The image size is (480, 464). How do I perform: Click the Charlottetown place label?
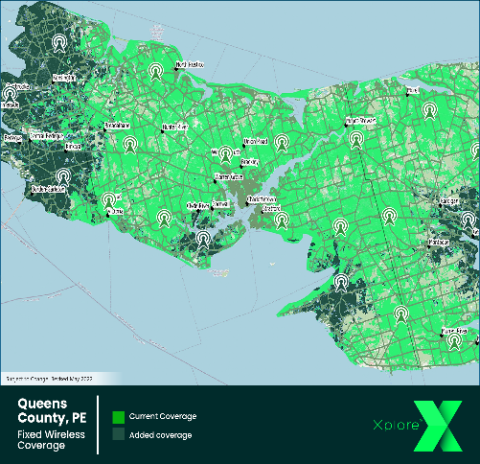pyautogui.click(x=262, y=199)
